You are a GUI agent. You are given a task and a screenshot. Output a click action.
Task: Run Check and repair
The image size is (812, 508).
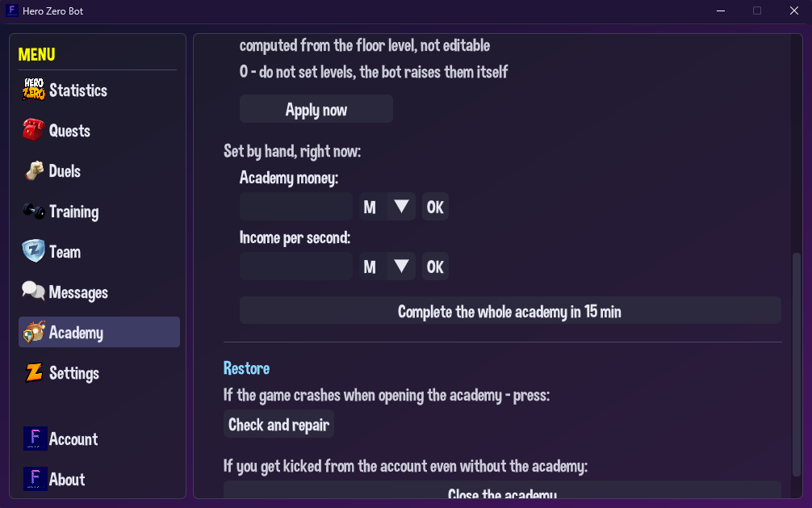click(278, 424)
